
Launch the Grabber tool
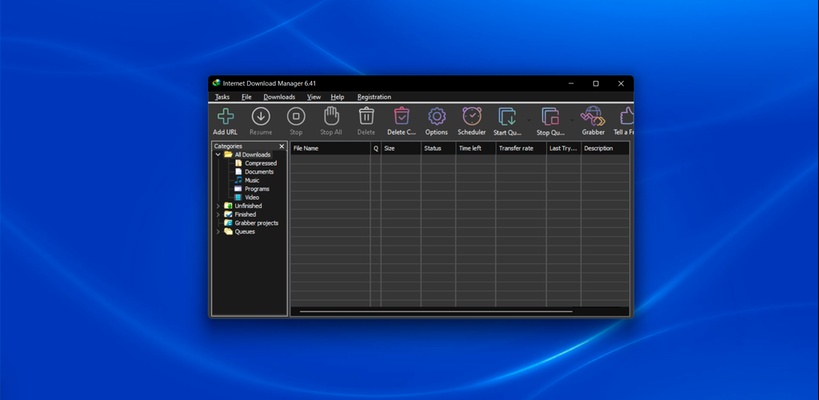pyautogui.click(x=593, y=117)
